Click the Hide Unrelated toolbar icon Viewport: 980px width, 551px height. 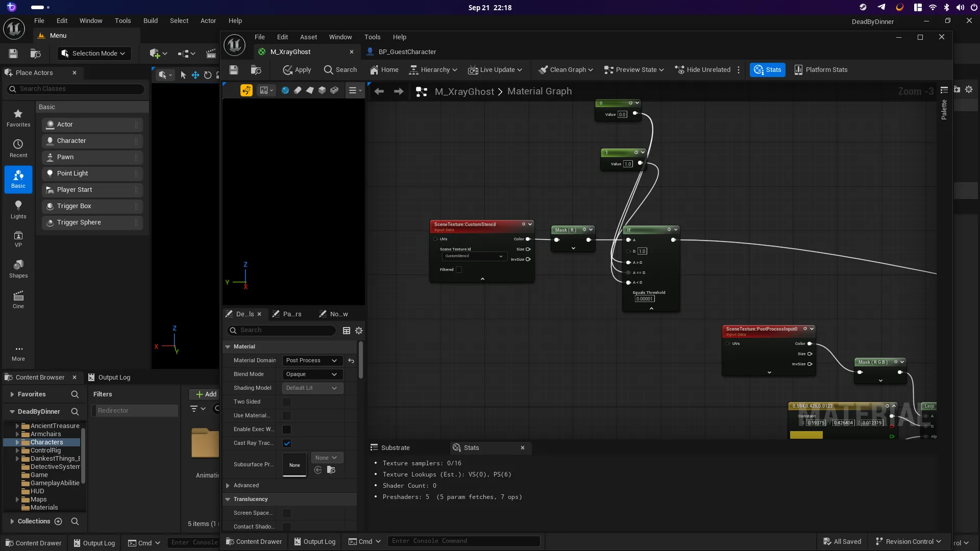point(680,70)
